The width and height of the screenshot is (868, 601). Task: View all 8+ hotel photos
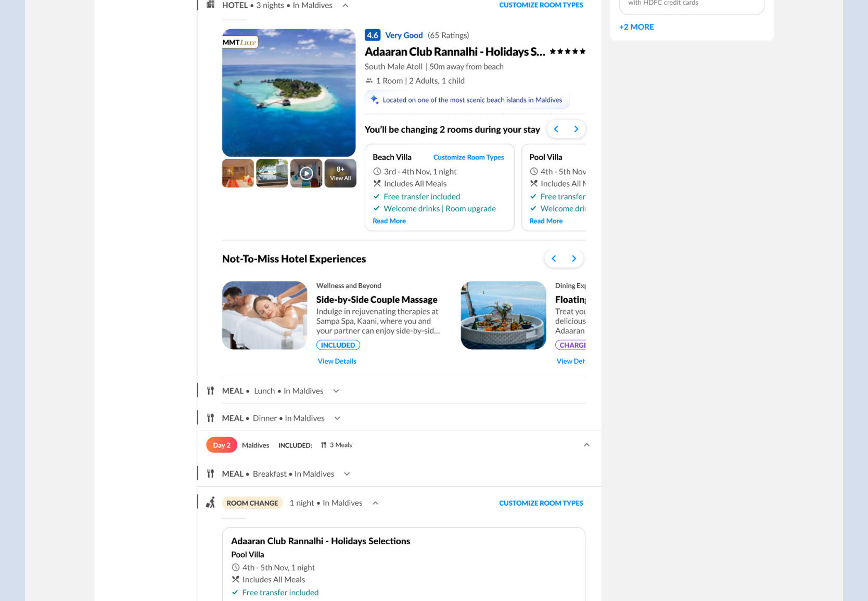pos(340,173)
